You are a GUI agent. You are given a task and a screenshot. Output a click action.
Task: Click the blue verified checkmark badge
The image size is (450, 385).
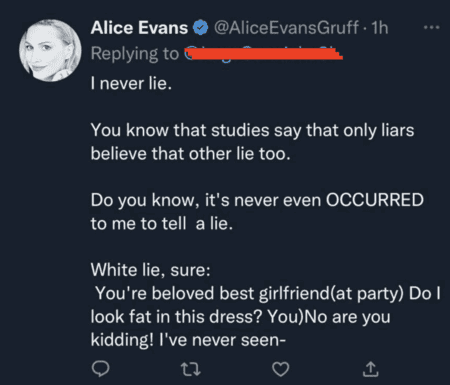coord(201,28)
